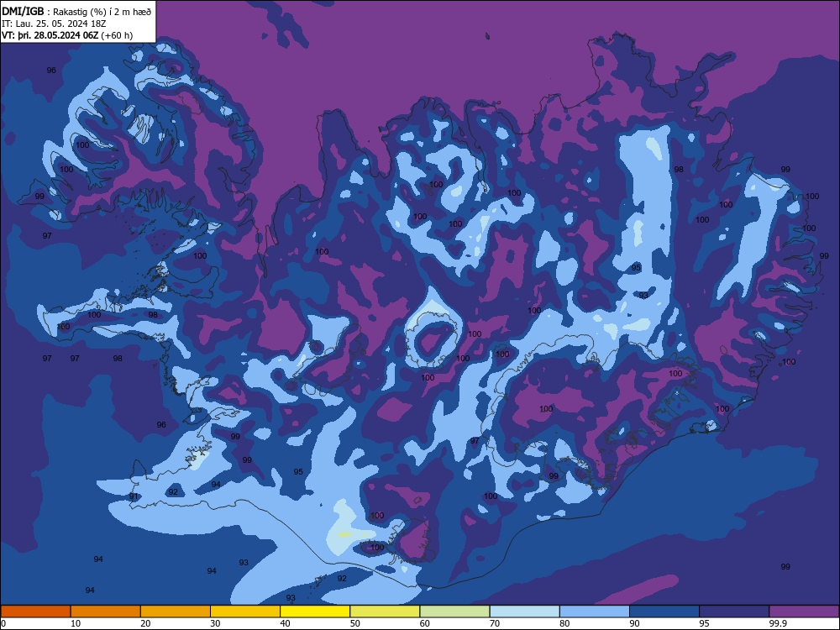Click the legend tick label '10'

click(76, 623)
